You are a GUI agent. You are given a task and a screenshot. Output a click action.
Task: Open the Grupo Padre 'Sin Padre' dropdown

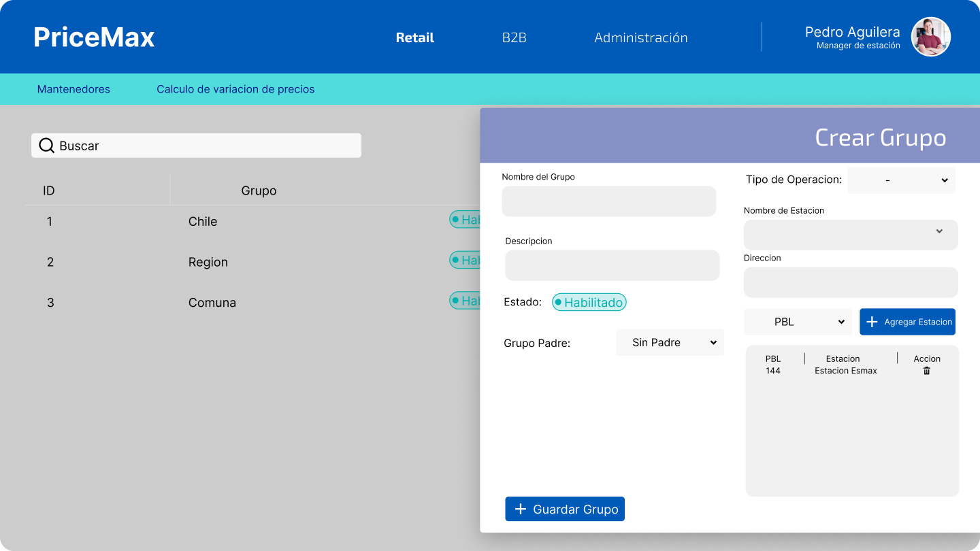coord(670,342)
